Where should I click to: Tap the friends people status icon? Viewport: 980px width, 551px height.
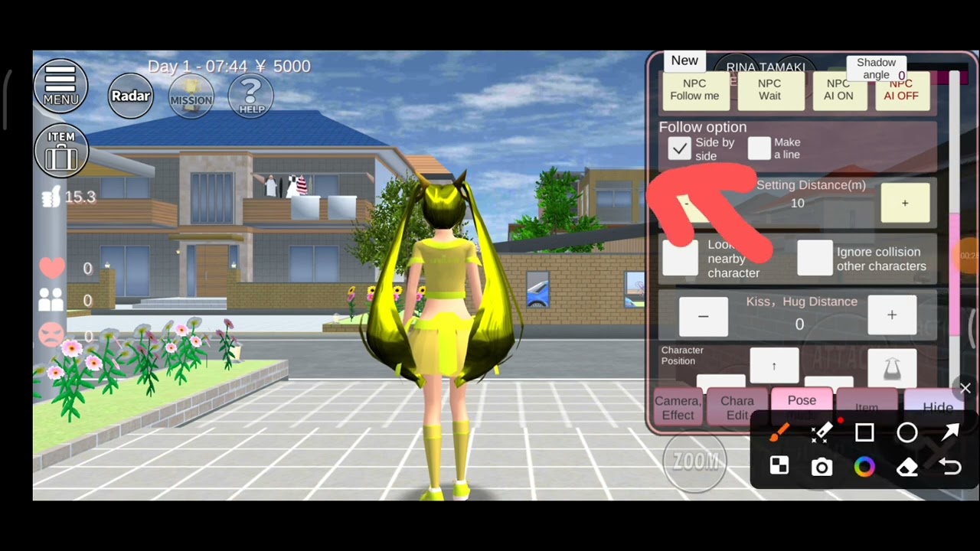click(x=51, y=300)
